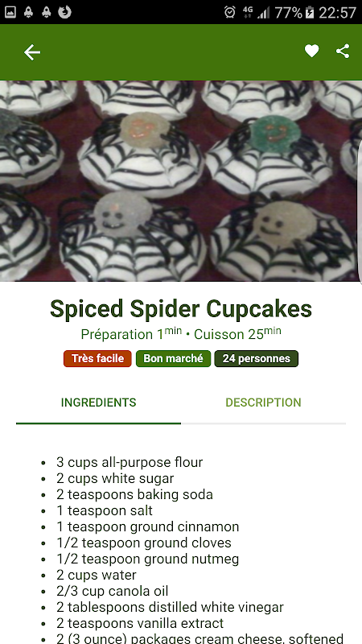Viewport: 362px width, 644px height.
Task: Open the share icon
Action: pyautogui.click(x=343, y=52)
